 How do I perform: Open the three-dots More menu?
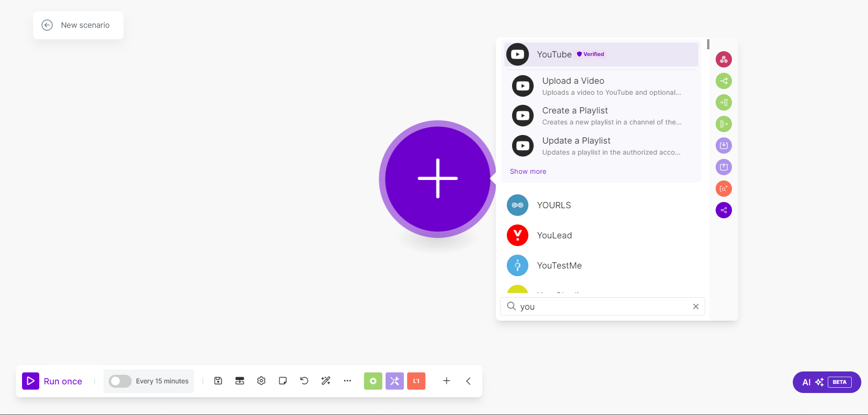click(347, 381)
